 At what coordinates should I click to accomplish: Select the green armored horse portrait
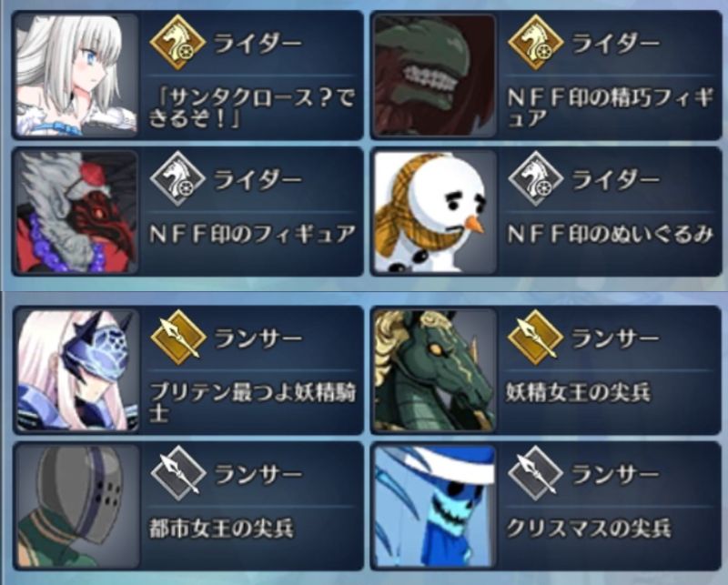(x=435, y=370)
